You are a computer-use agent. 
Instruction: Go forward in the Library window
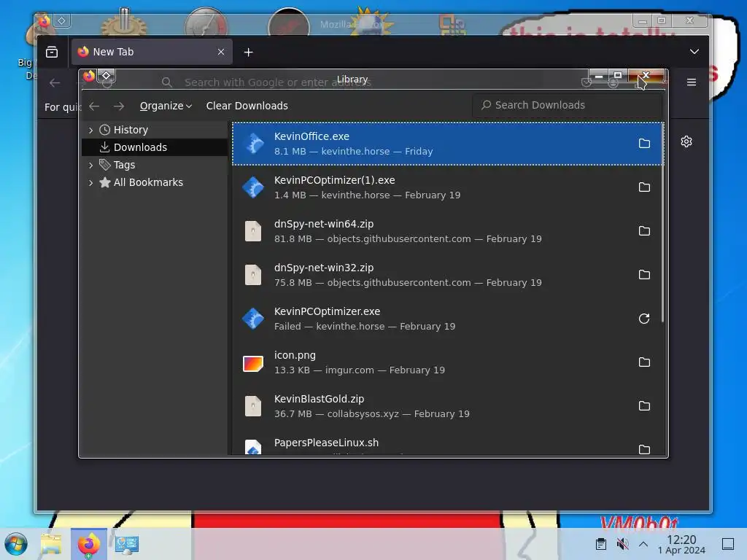pyautogui.click(x=119, y=106)
